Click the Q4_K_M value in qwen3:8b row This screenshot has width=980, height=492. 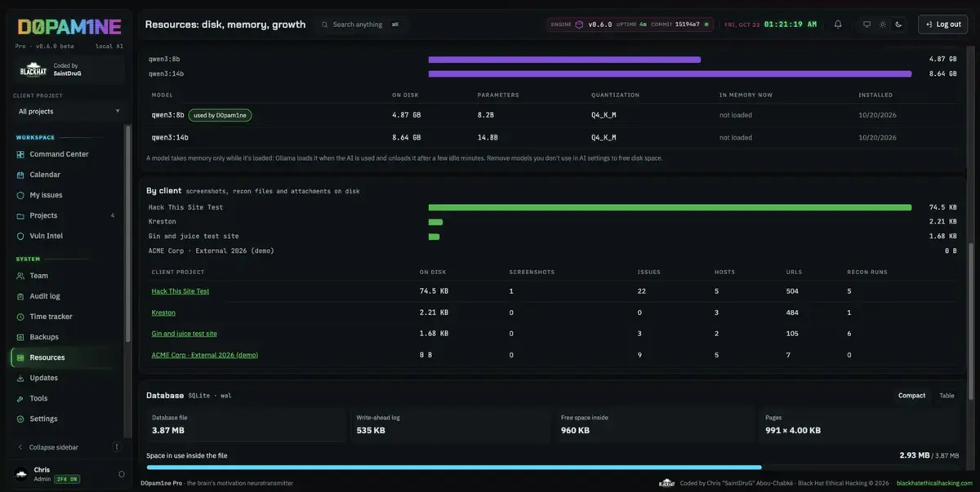point(604,115)
